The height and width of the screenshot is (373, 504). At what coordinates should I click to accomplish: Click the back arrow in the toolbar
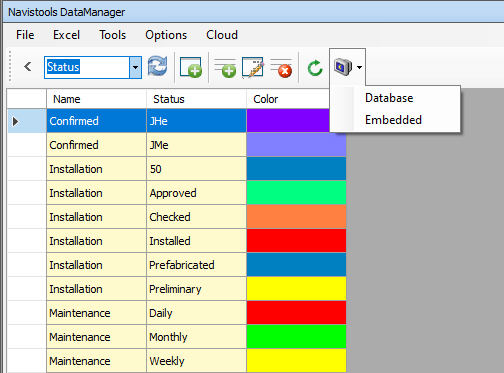click(28, 67)
